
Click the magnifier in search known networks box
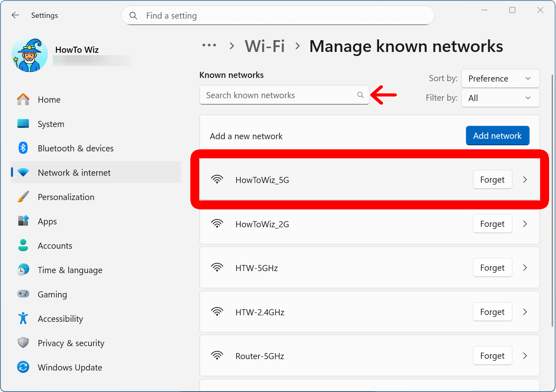(360, 95)
